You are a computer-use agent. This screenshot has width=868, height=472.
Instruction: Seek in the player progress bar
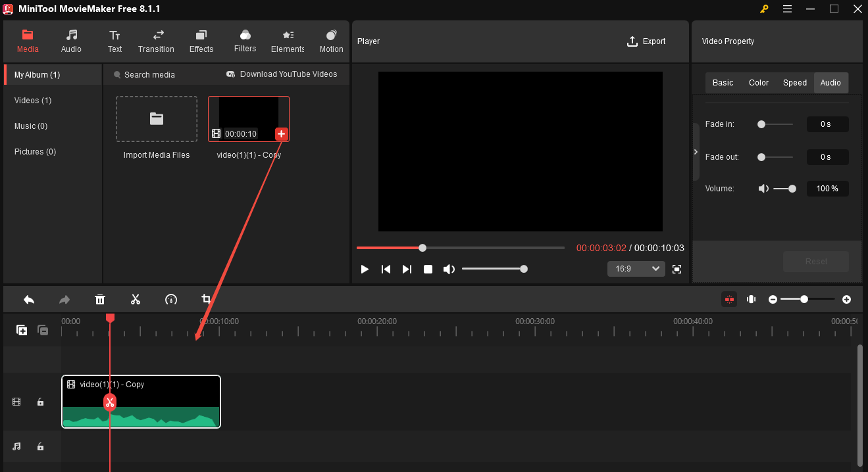461,248
